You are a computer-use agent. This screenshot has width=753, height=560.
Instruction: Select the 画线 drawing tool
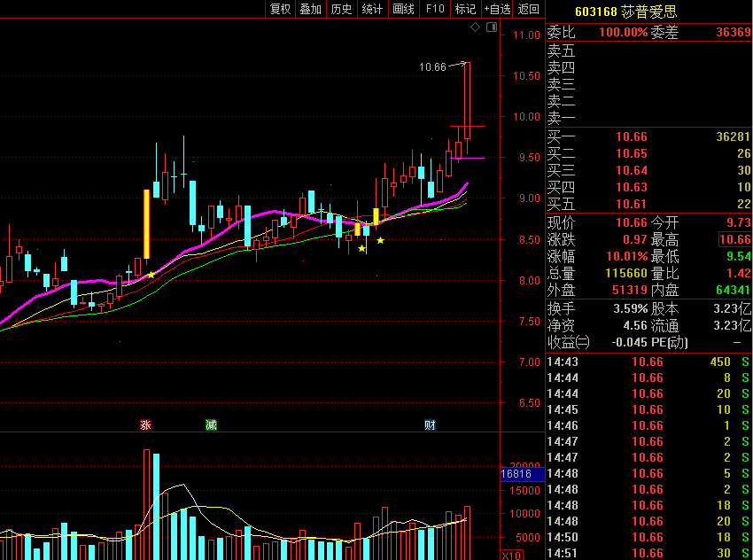[403, 9]
